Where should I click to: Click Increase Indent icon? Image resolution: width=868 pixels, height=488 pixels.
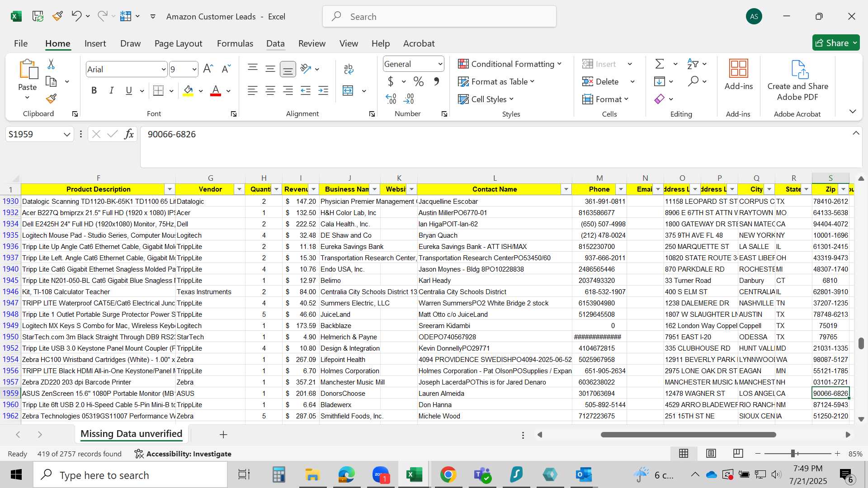(323, 90)
